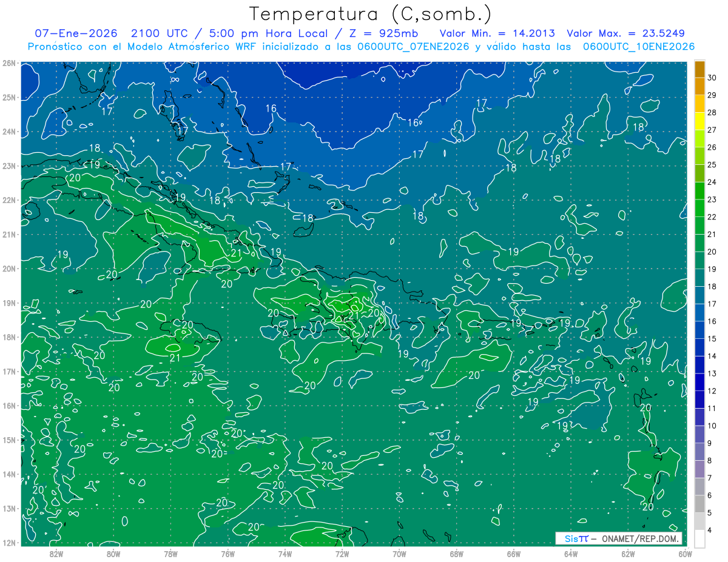Click the longitude axis label 60W
This screenshot has height=562, width=728.
click(686, 554)
